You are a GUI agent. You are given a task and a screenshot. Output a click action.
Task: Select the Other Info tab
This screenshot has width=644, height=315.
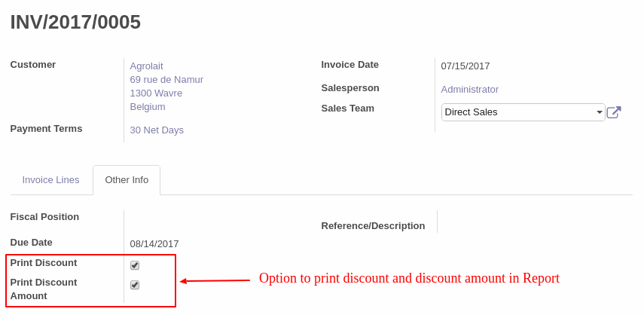point(127,180)
